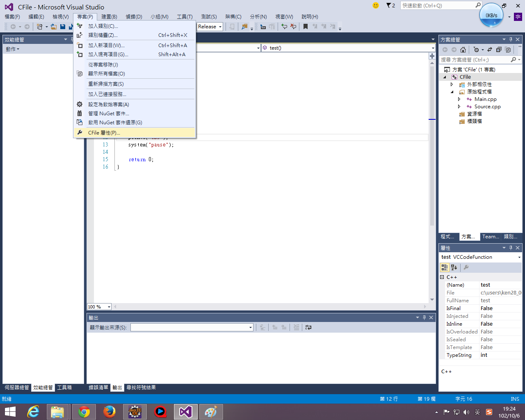Open Google Chrome from the taskbar
The height and width of the screenshot is (420, 525).
click(x=84, y=412)
